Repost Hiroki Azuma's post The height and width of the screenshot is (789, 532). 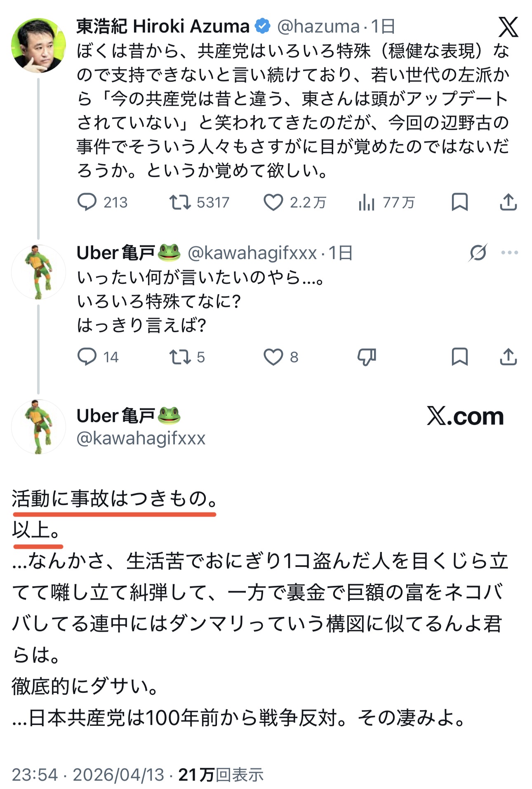(180, 202)
